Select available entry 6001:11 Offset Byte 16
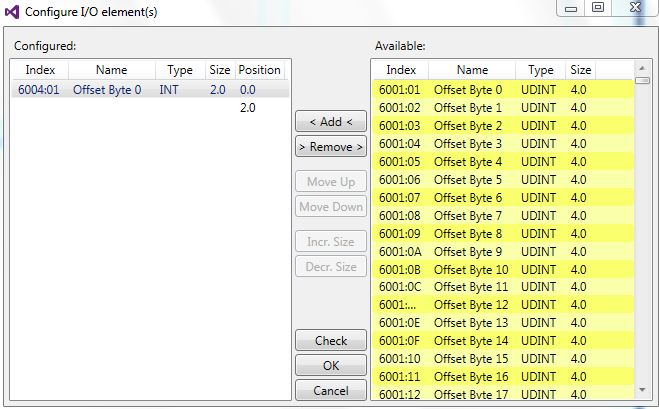Viewport: 659px width, 409px height. [503, 377]
